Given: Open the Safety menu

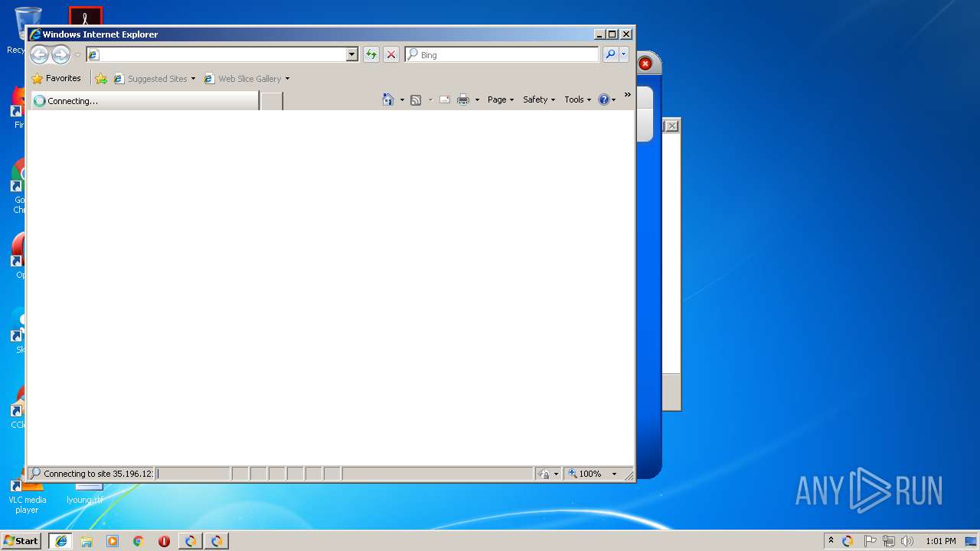Looking at the screenshot, I should [x=539, y=99].
